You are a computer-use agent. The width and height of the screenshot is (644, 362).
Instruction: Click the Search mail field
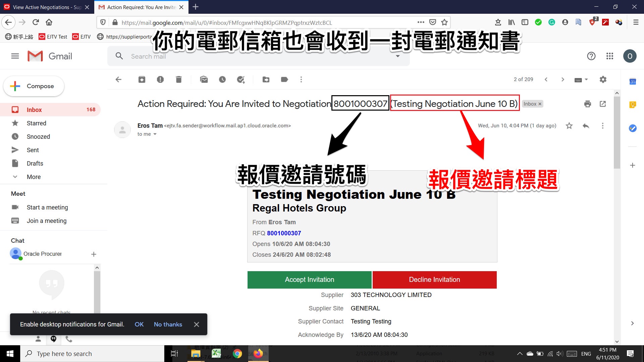(258, 56)
